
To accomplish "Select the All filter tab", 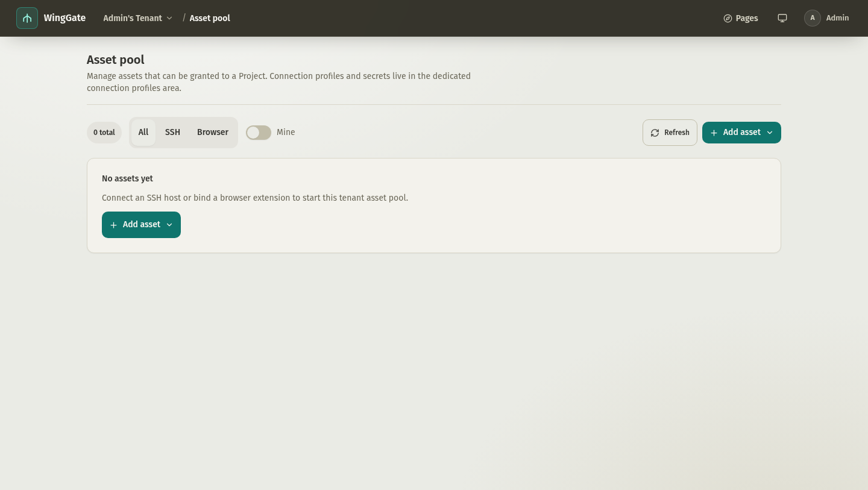I will click(x=143, y=132).
